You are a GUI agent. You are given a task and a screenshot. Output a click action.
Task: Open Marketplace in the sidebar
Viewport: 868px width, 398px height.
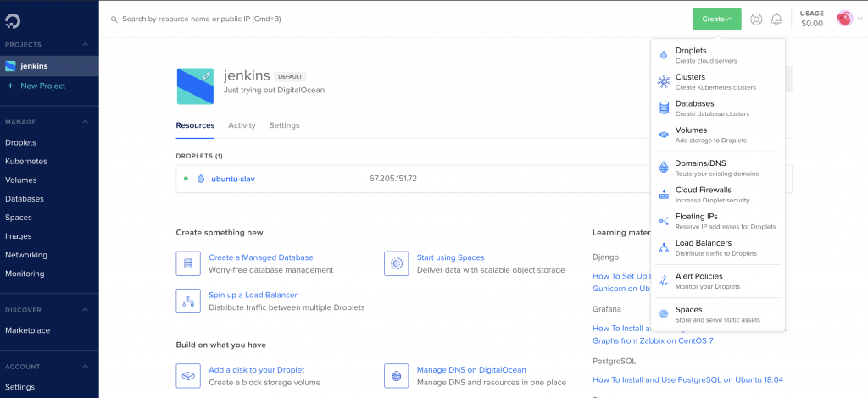[27, 330]
